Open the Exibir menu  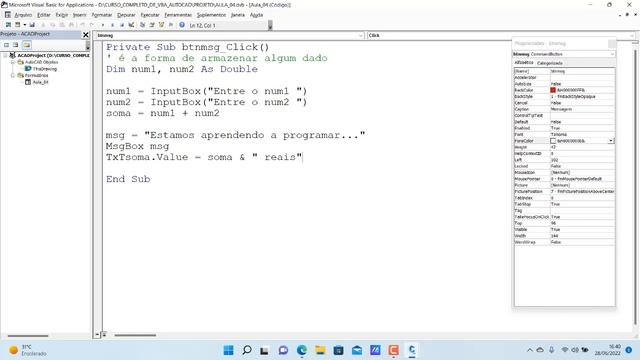(62, 15)
